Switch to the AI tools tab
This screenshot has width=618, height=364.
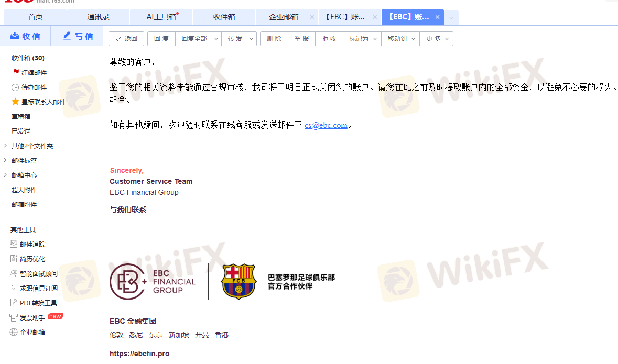(161, 17)
